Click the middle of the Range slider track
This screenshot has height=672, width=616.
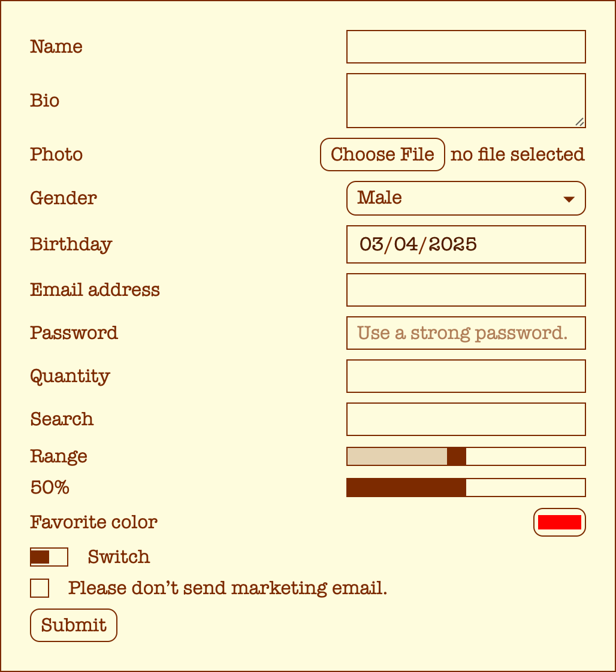pyautogui.click(x=466, y=456)
